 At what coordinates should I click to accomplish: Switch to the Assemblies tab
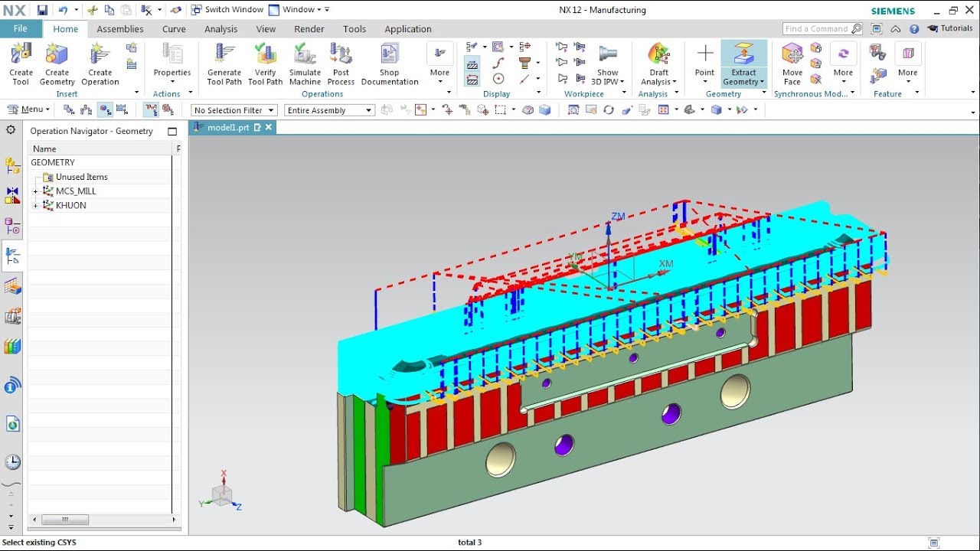coord(120,29)
